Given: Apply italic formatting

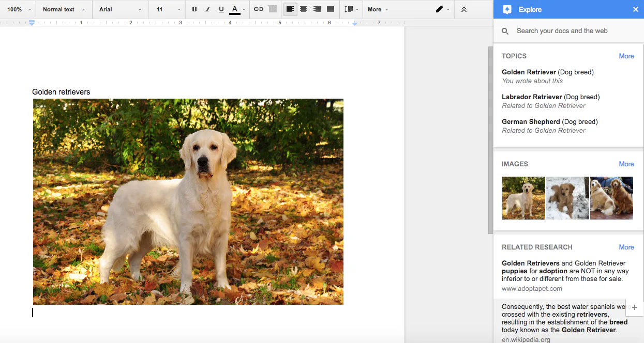Looking at the screenshot, I should (x=207, y=9).
